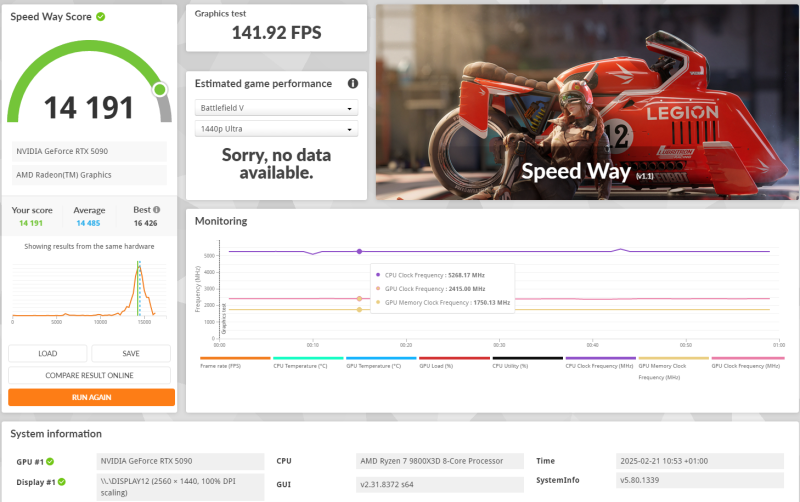Click the AMD Ryzen 7 9800X3D processor field

coord(440,461)
